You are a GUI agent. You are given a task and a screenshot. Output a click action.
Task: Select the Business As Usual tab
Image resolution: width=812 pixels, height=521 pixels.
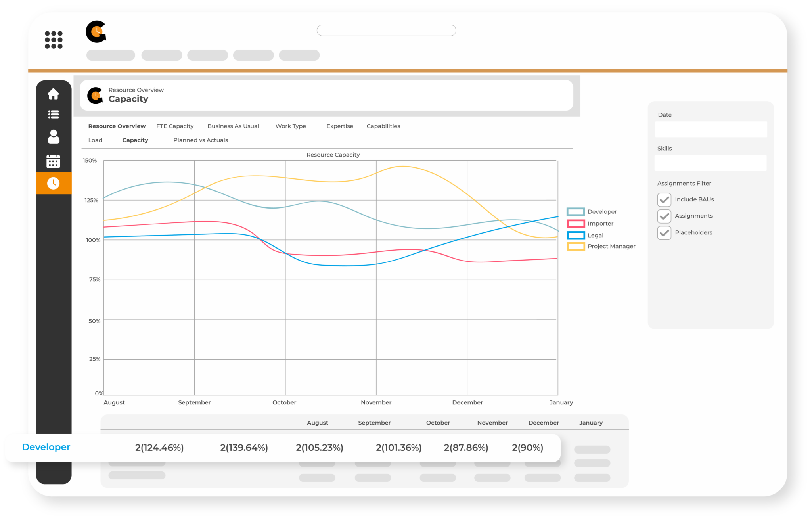coord(233,126)
